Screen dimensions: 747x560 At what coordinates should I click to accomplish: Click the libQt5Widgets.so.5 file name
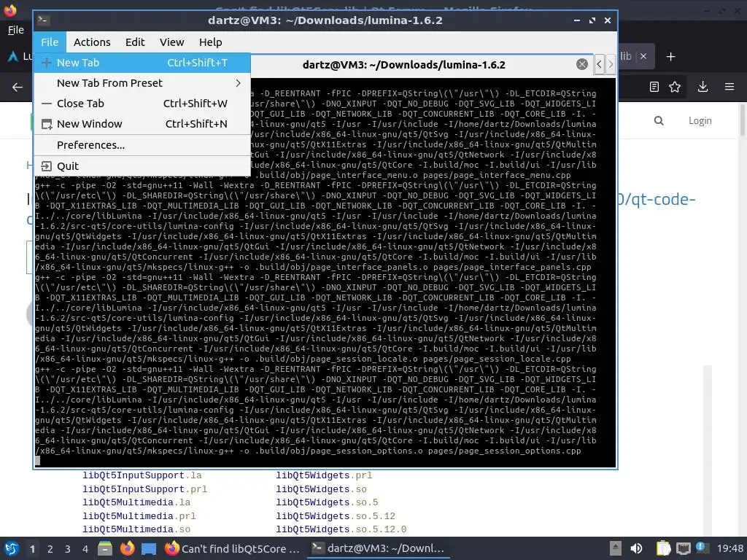point(327,502)
